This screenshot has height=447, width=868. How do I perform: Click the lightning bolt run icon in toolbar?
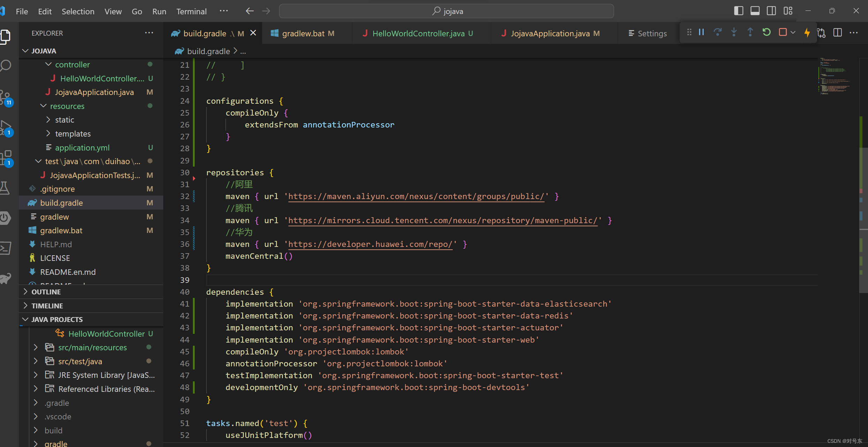point(807,33)
